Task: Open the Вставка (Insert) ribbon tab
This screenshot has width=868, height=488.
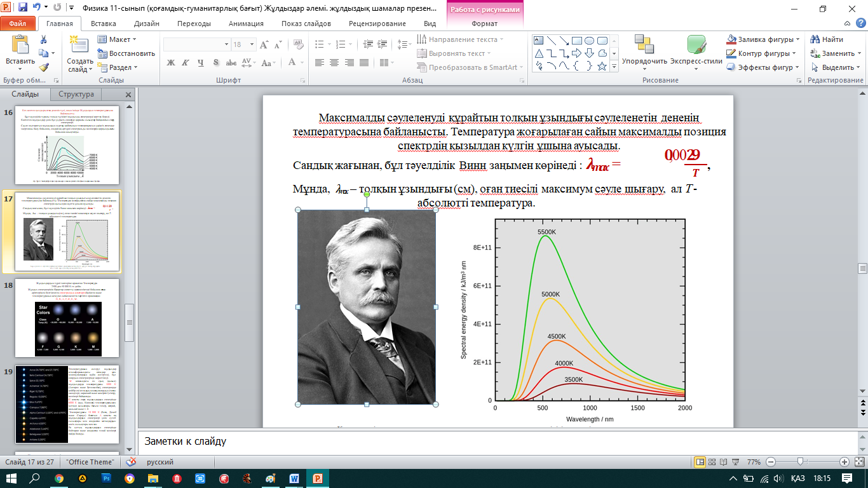Action: coord(103,24)
